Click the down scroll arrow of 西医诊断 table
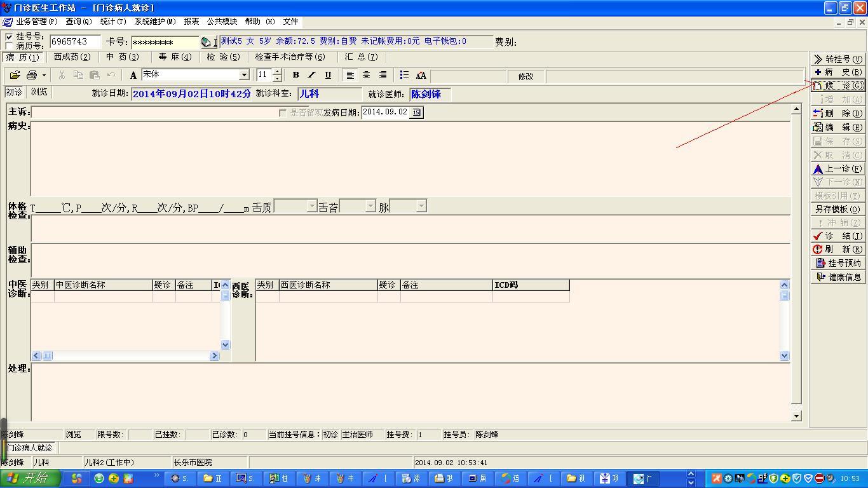Viewport: 868px width, 488px height. [784, 356]
